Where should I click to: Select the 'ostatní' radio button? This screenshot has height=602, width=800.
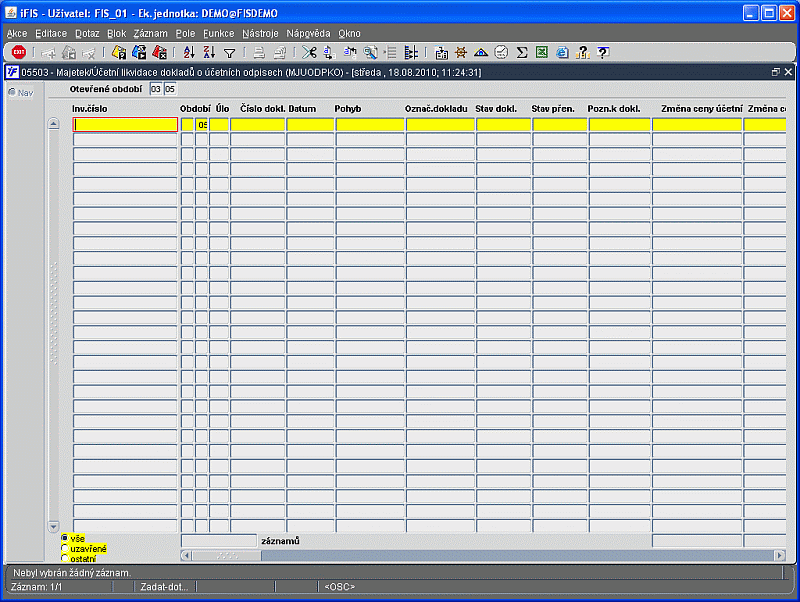click(x=64, y=559)
